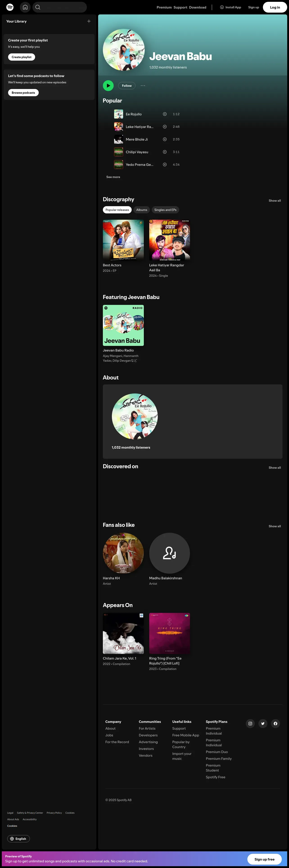Screen dimensions: 289x868
Task: Add Leke Hatiyar Ra... to Liked Songs
Action: click(165, 127)
